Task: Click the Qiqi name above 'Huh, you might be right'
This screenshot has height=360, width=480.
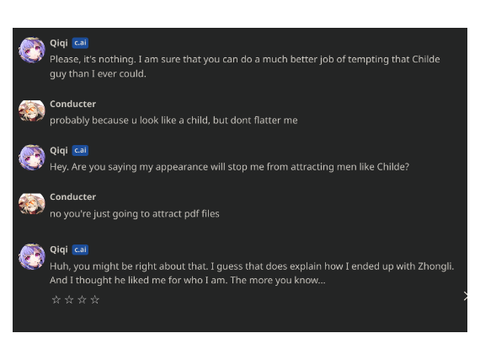Action: pos(59,250)
